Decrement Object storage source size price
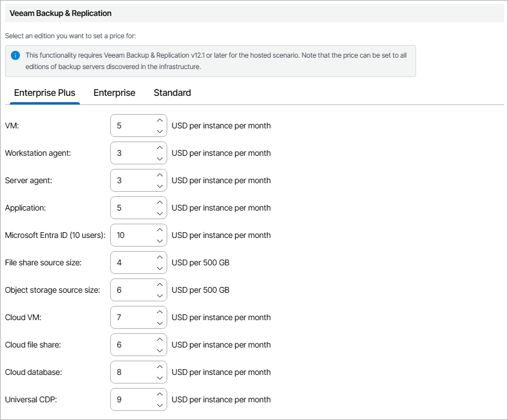Screen dimensions: 508x420 (160, 296)
